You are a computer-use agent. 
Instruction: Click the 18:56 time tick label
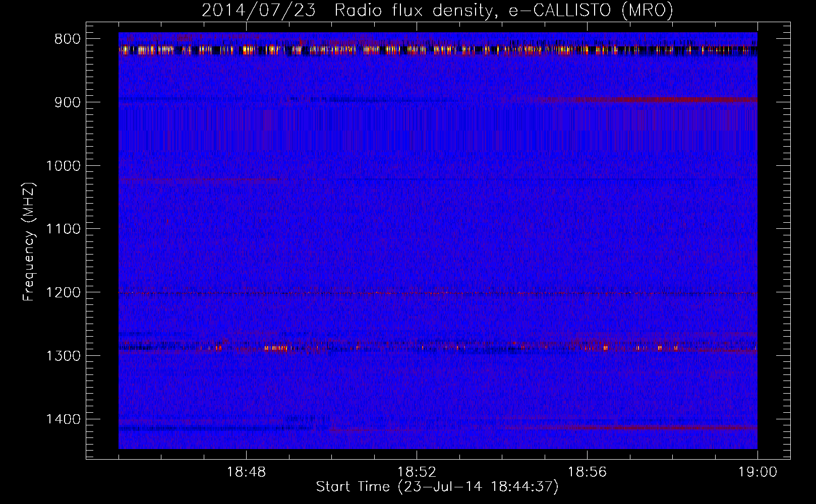click(x=587, y=472)
